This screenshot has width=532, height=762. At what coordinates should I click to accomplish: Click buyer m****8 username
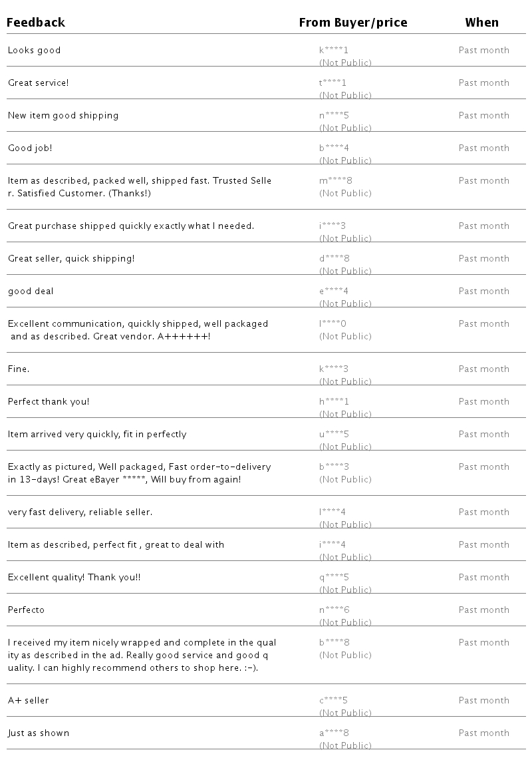[336, 181]
